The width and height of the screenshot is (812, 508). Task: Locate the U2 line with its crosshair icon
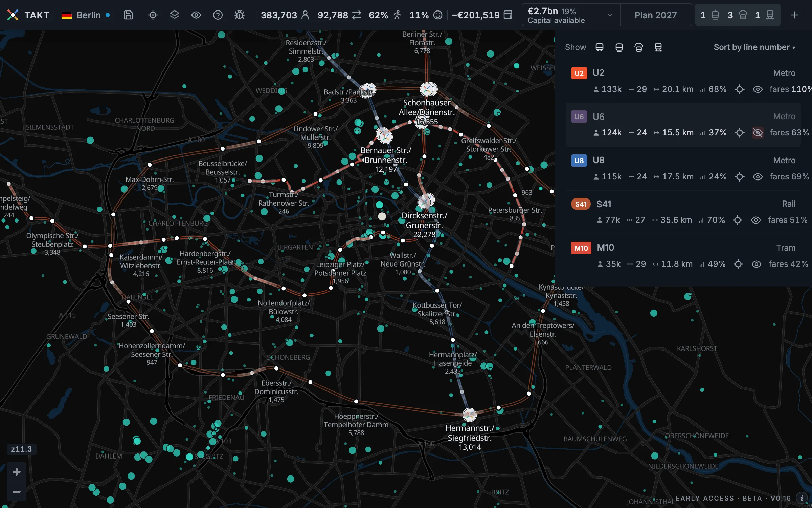coord(740,89)
